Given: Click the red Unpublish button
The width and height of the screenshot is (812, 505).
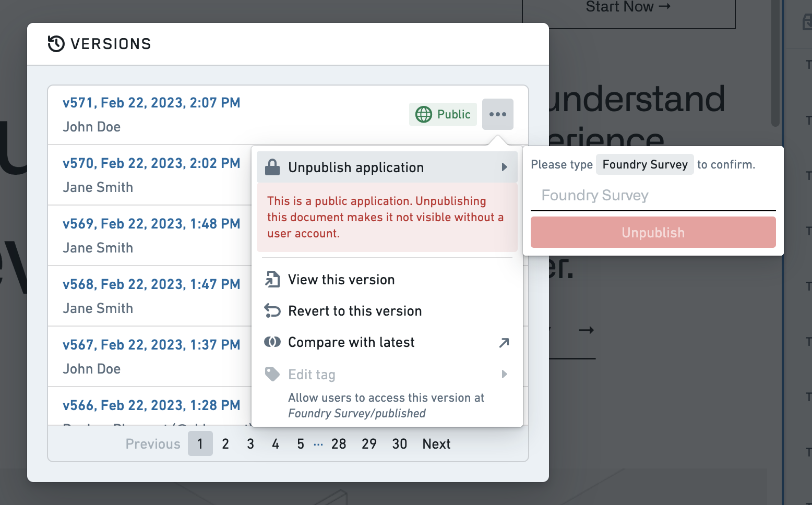Looking at the screenshot, I should (653, 232).
